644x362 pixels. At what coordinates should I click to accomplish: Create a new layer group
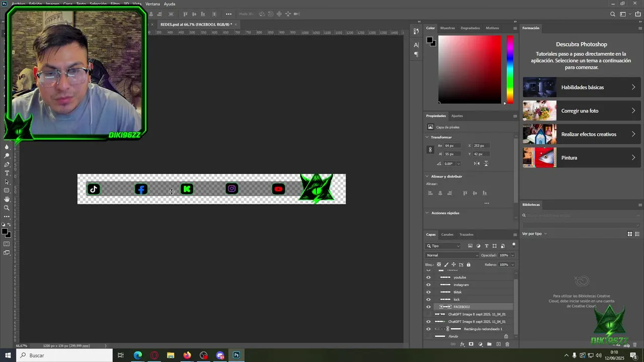(489, 344)
